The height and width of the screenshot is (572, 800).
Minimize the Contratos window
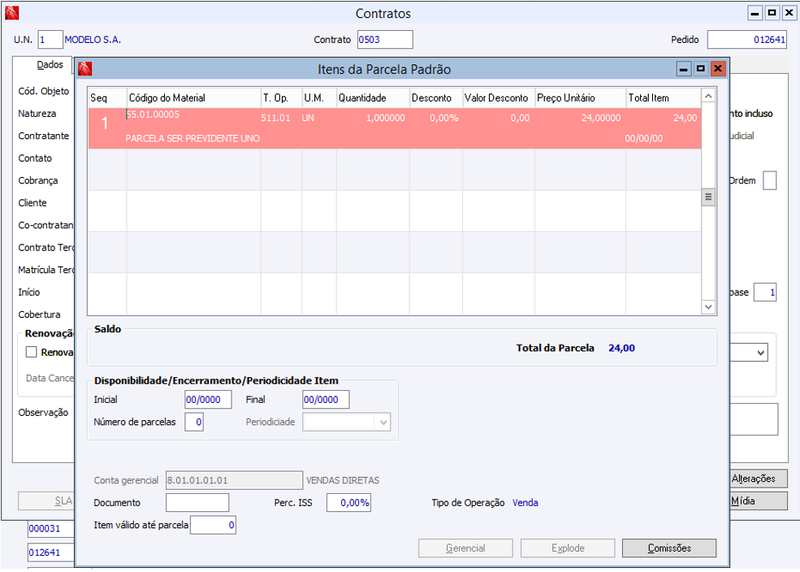[755, 13]
